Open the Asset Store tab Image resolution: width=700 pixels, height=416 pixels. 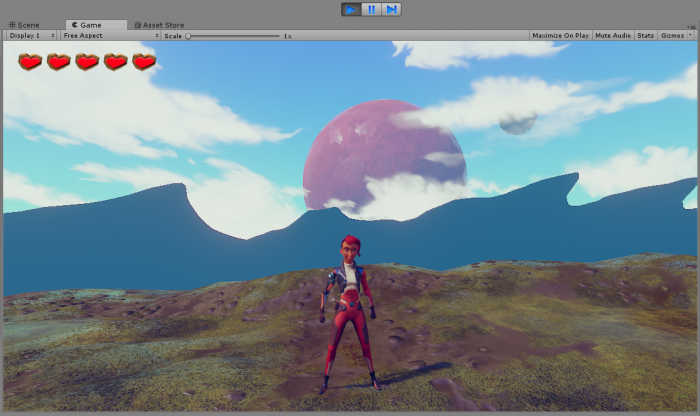click(160, 25)
